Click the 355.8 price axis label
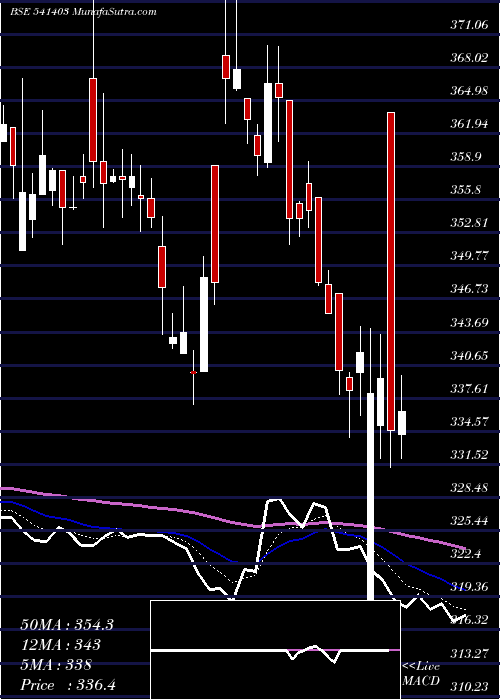 click(465, 190)
